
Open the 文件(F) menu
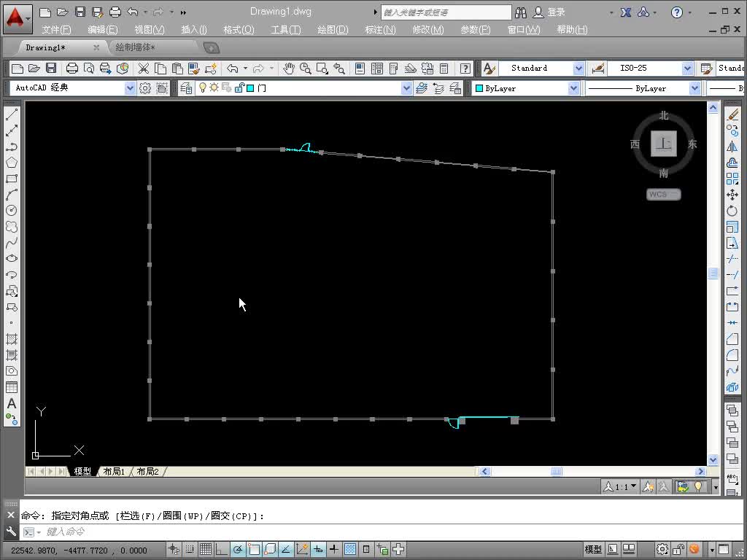coord(56,29)
